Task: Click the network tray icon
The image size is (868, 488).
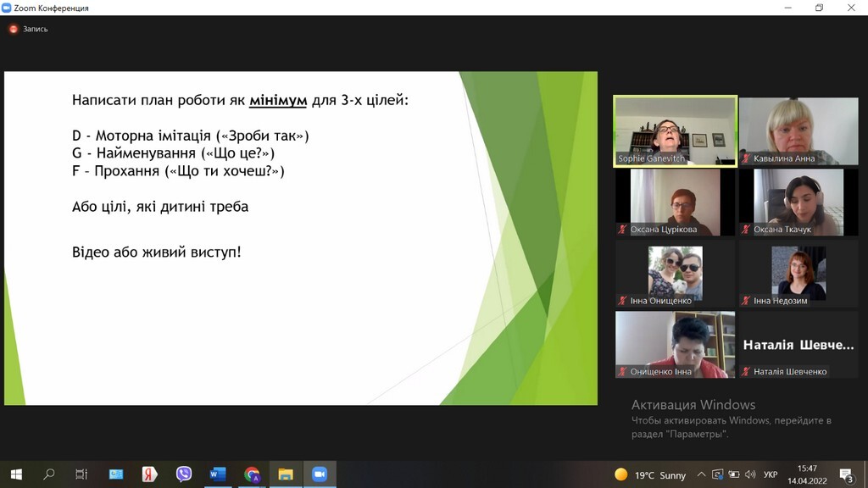Action: tap(717, 474)
